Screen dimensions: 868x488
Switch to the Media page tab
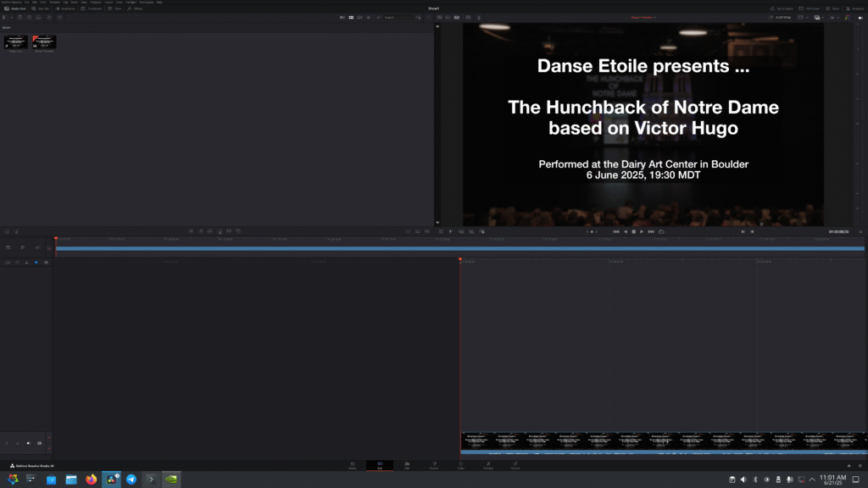click(353, 465)
